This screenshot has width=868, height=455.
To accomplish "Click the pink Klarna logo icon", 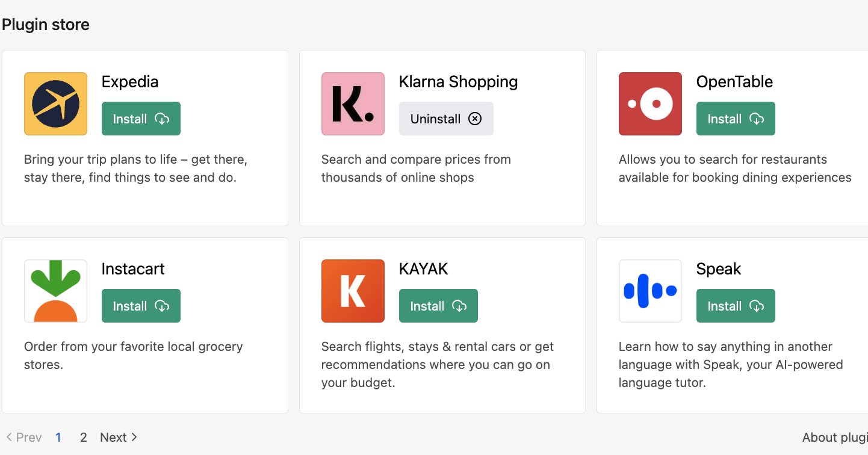I will coord(353,104).
